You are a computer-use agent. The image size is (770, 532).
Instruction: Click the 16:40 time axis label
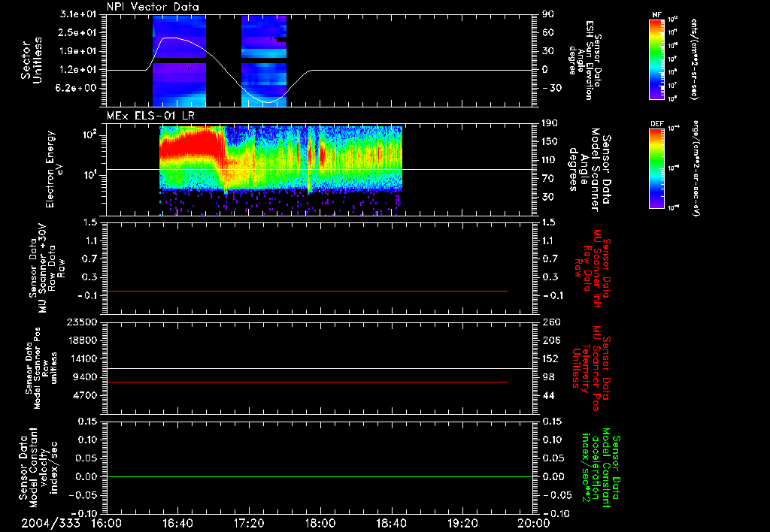(x=177, y=523)
